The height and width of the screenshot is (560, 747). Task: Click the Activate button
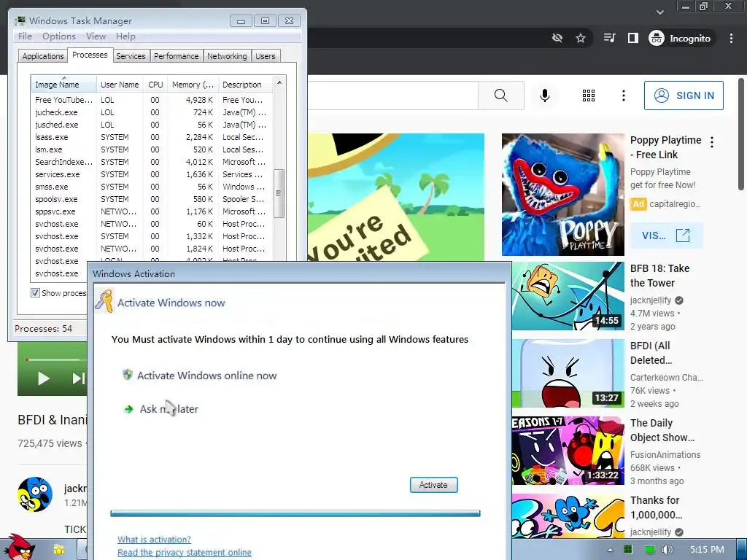click(x=433, y=485)
